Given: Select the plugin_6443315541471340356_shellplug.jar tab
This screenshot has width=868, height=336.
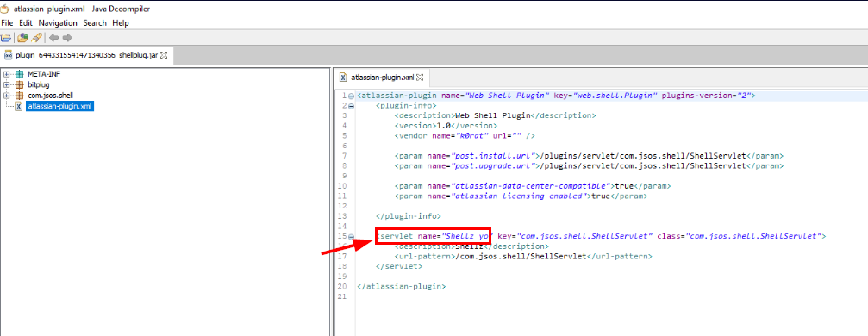Looking at the screenshot, I should pos(86,55).
